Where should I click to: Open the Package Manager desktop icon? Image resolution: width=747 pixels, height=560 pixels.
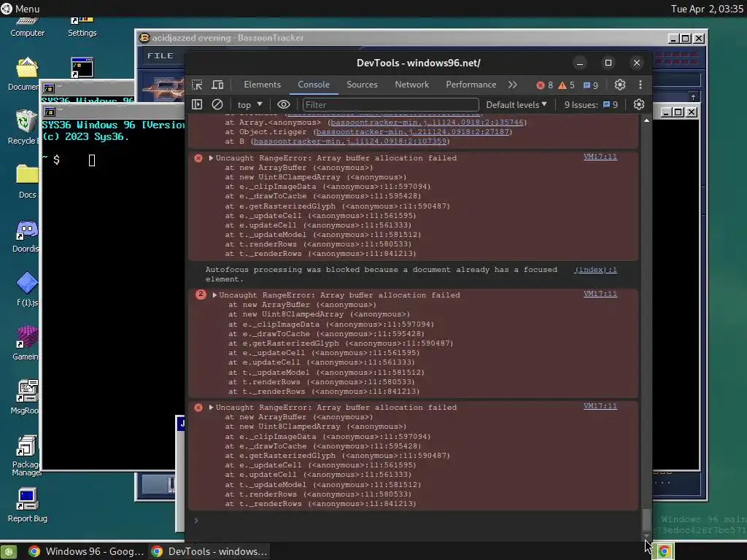click(26, 456)
